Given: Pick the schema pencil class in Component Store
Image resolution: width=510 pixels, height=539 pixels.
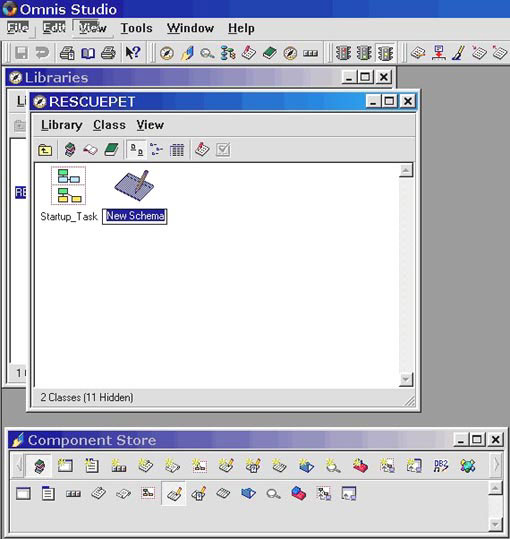Looking at the screenshot, I should coord(174,494).
